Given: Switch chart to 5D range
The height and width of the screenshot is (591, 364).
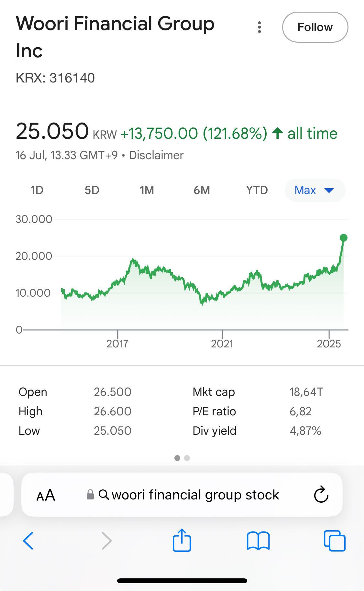Looking at the screenshot, I should click(x=92, y=190).
